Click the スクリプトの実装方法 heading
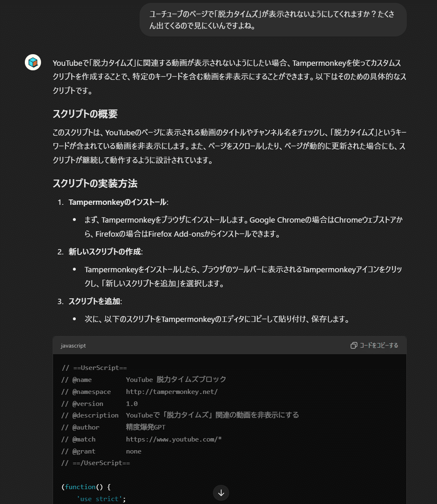 95,183
